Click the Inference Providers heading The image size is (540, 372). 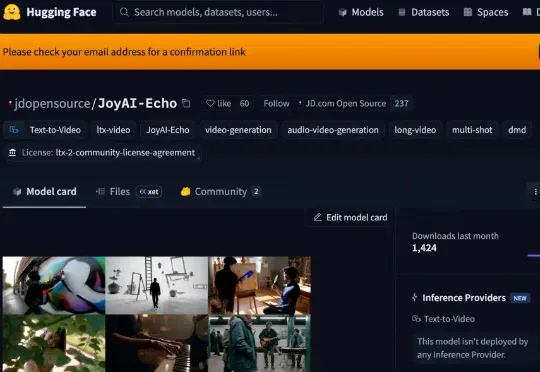click(464, 298)
